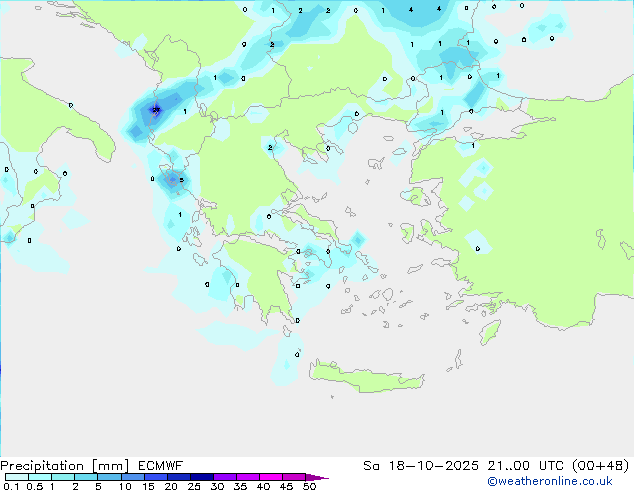Click the '50' legend scale label
Viewport: 634px width, 490px height.
(309, 486)
